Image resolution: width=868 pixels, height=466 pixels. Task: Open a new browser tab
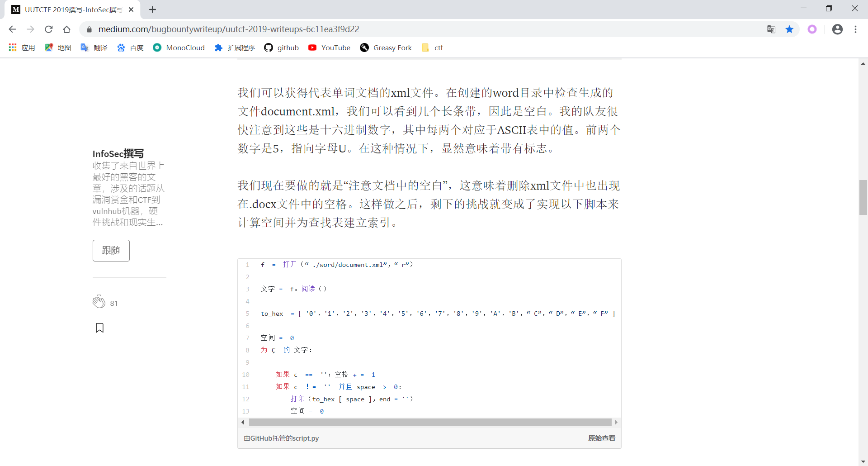point(152,9)
